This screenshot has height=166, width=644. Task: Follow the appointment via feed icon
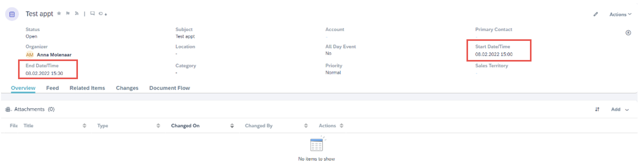click(77, 13)
